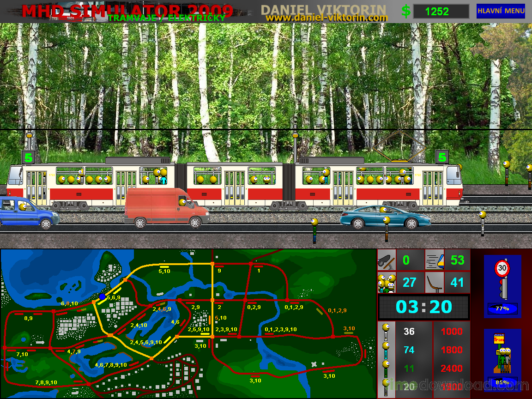Click the digital clock showing 03:20

(424, 307)
